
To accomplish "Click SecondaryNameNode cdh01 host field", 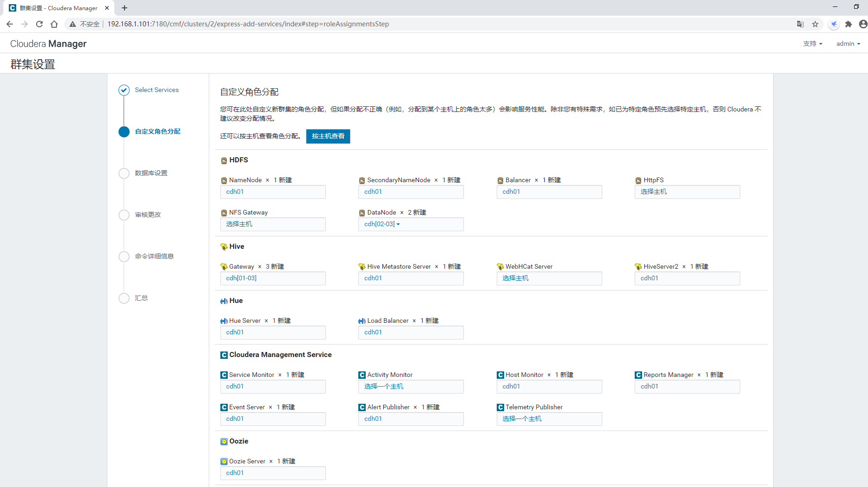I will [411, 192].
